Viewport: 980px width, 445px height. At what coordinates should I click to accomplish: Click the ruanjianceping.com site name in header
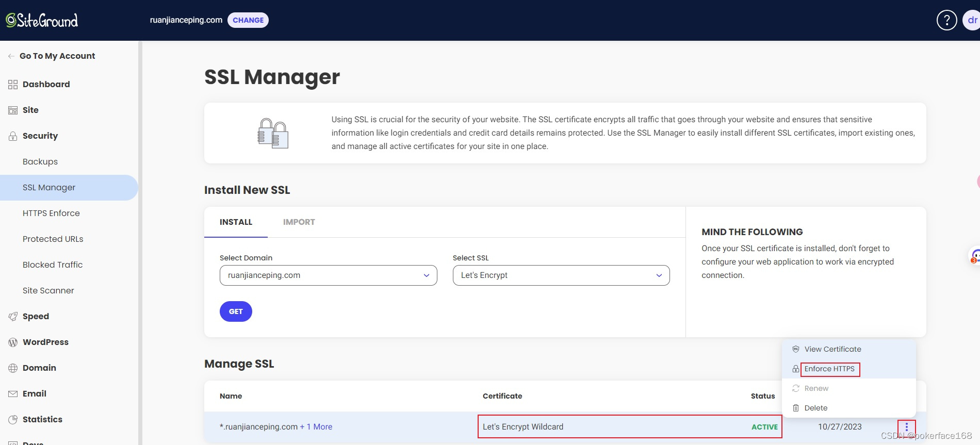click(186, 20)
